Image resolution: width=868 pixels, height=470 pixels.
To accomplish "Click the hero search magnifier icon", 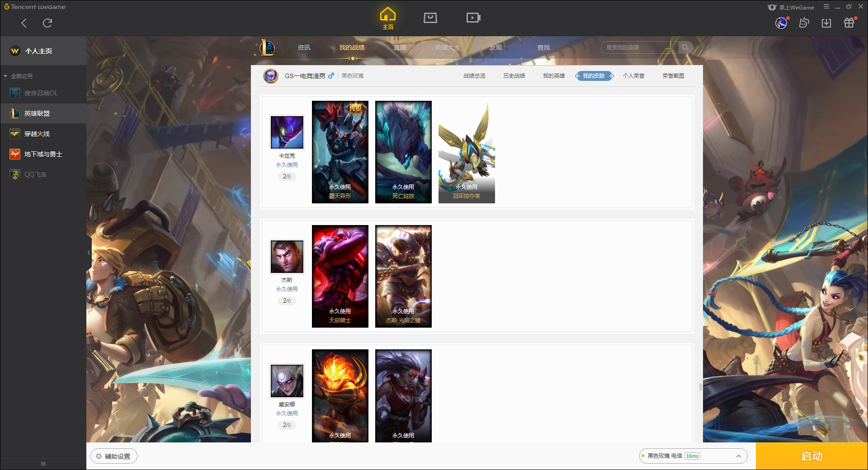I will click(x=685, y=47).
